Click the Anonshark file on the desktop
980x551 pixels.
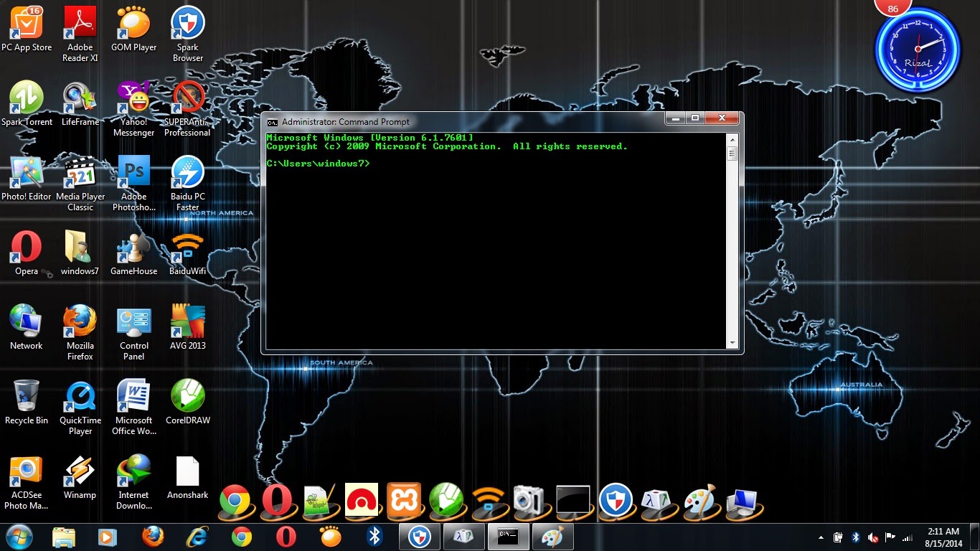(188, 477)
